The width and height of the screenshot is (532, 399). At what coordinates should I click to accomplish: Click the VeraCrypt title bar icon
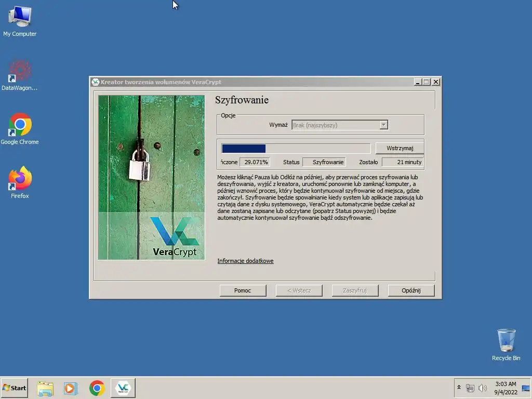pyautogui.click(x=96, y=82)
